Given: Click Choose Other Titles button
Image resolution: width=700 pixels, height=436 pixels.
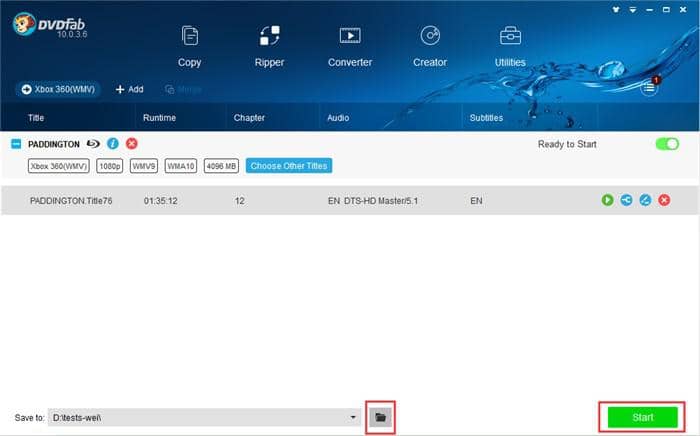Looking at the screenshot, I should click(x=289, y=166).
